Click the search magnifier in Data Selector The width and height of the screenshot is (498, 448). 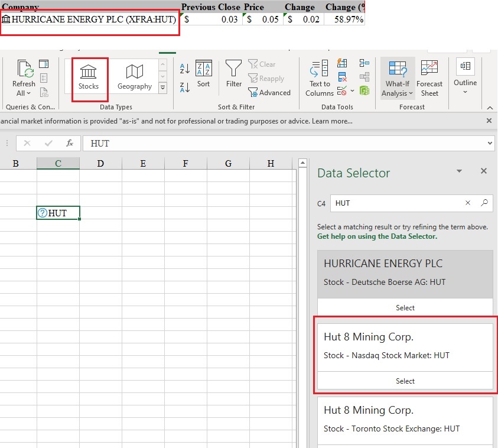484,203
